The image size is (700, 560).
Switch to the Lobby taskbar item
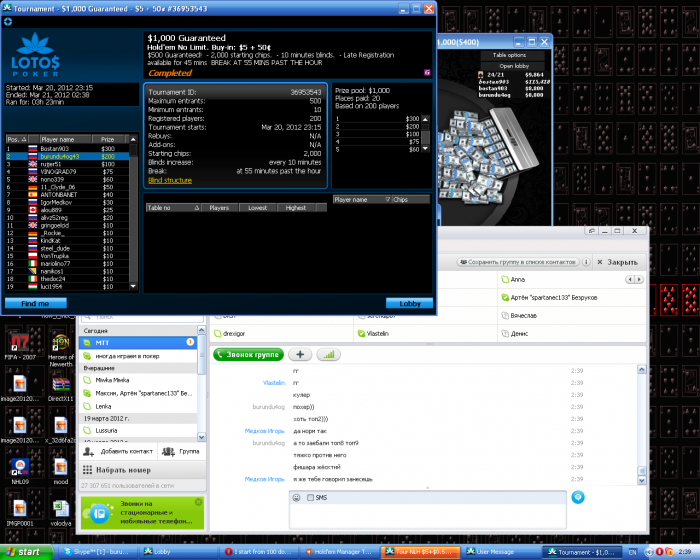click(179, 552)
